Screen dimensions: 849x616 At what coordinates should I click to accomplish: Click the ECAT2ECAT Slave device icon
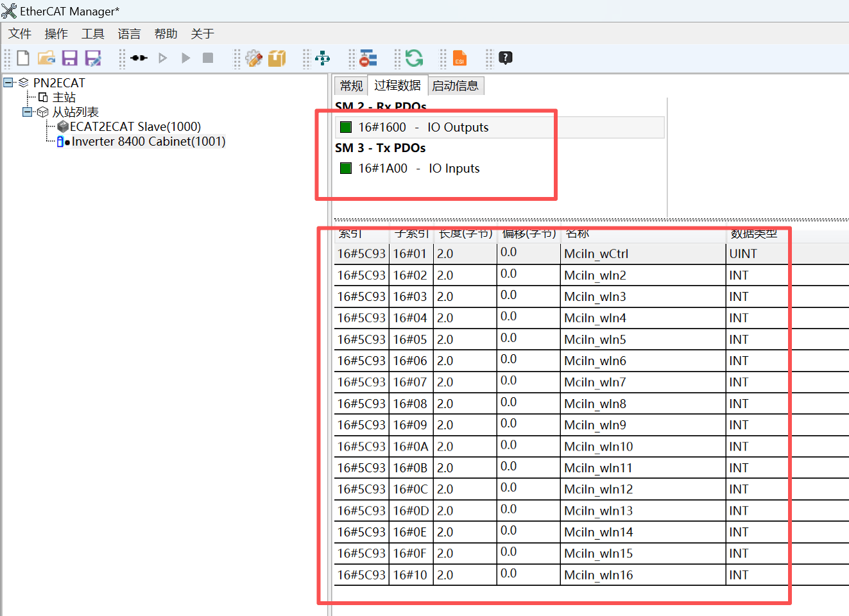(x=63, y=126)
